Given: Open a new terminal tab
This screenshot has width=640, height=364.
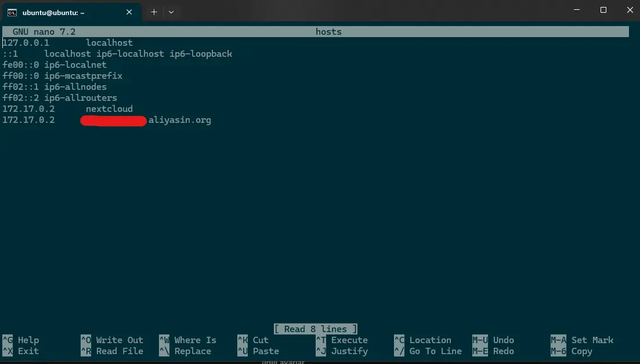Looking at the screenshot, I should click(154, 12).
